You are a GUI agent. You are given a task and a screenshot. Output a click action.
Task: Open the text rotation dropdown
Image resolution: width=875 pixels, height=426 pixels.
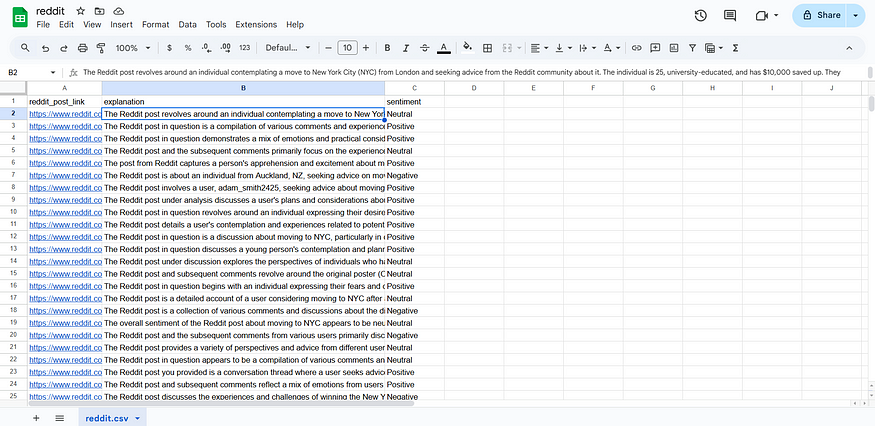click(x=612, y=48)
